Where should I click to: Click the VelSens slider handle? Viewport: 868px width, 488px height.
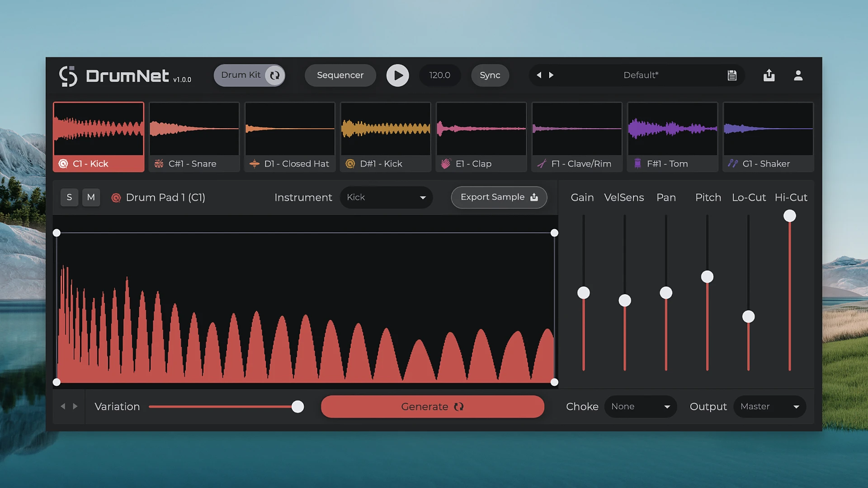625,300
